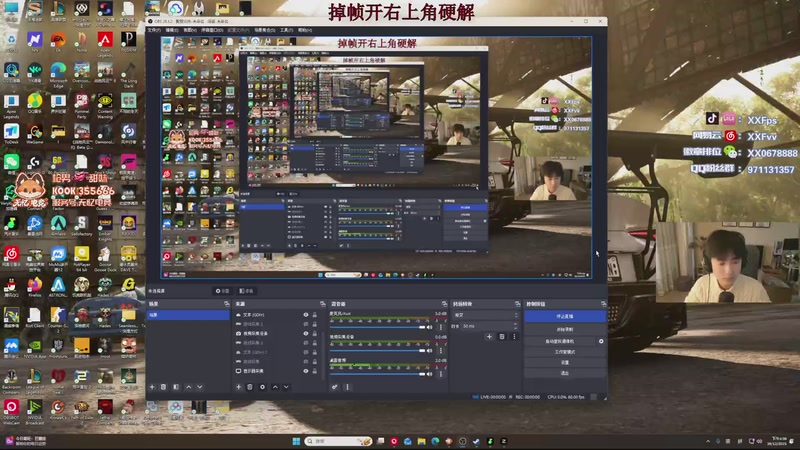Open advanced audio properties in mixer toolbar
The height and width of the screenshot is (450, 800).
click(335, 387)
